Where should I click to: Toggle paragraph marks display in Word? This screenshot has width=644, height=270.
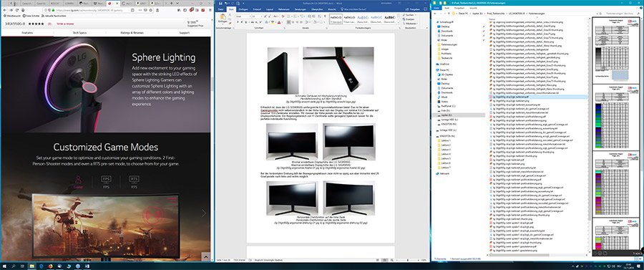tap(325, 16)
